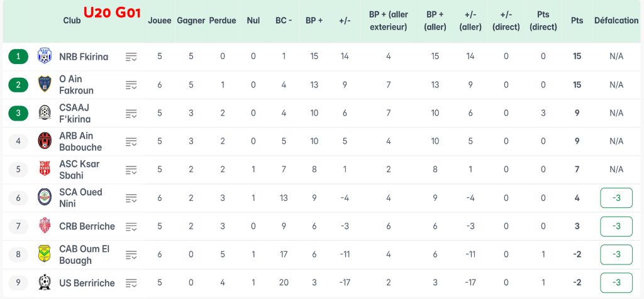The image size is (644, 299).
Task: Click CAB Oum El Bouagh's -3 défalcation button
Action: [x=616, y=254]
